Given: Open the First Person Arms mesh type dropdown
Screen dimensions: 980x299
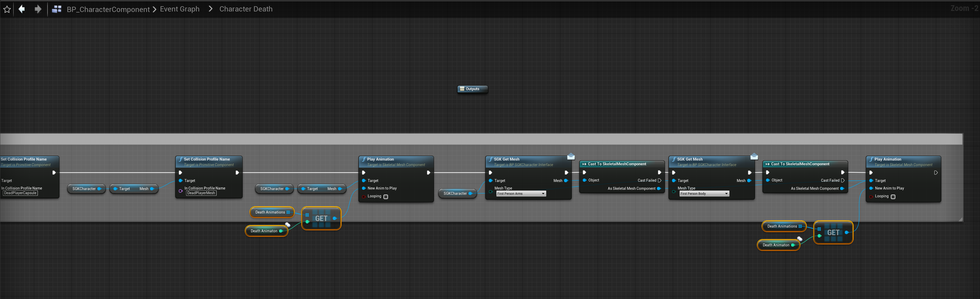Looking at the screenshot, I should click(521, 194).
